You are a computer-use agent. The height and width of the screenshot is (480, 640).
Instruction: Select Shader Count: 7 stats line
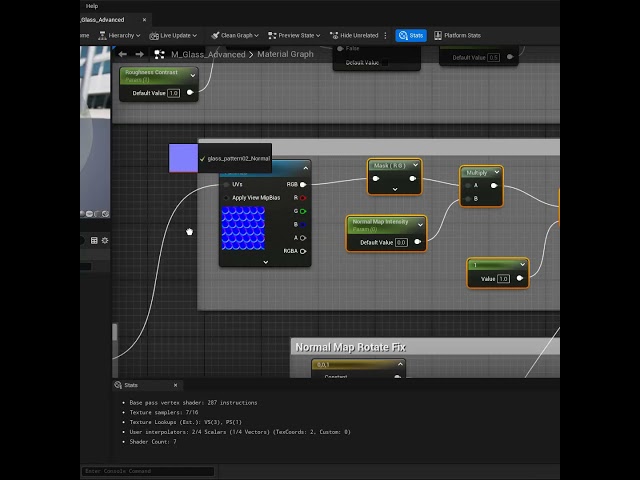coord(153,442)
